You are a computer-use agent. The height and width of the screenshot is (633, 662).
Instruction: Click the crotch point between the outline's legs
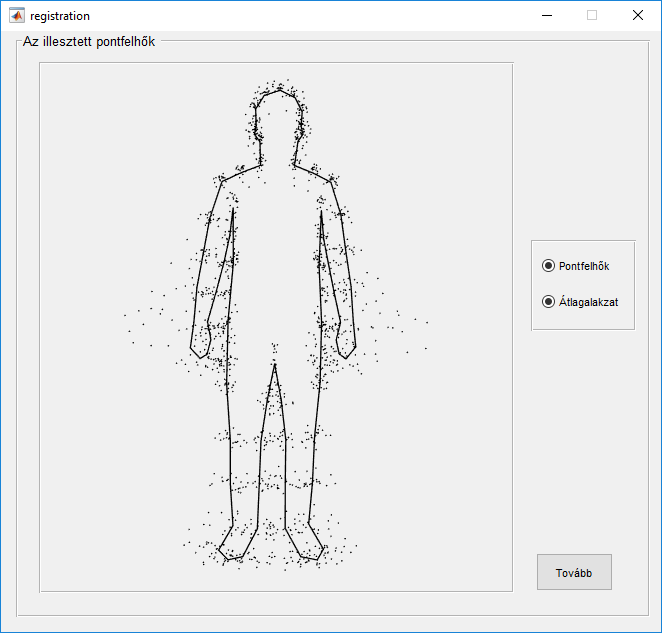coord(275,365)
